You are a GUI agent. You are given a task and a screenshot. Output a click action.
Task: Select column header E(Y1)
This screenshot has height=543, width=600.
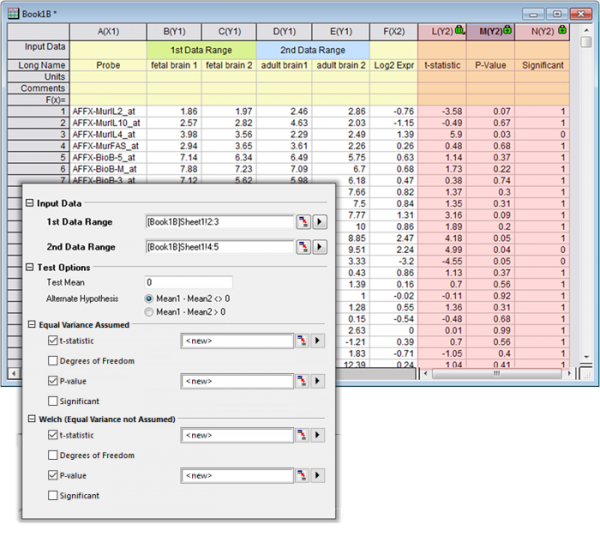point(341,32)
